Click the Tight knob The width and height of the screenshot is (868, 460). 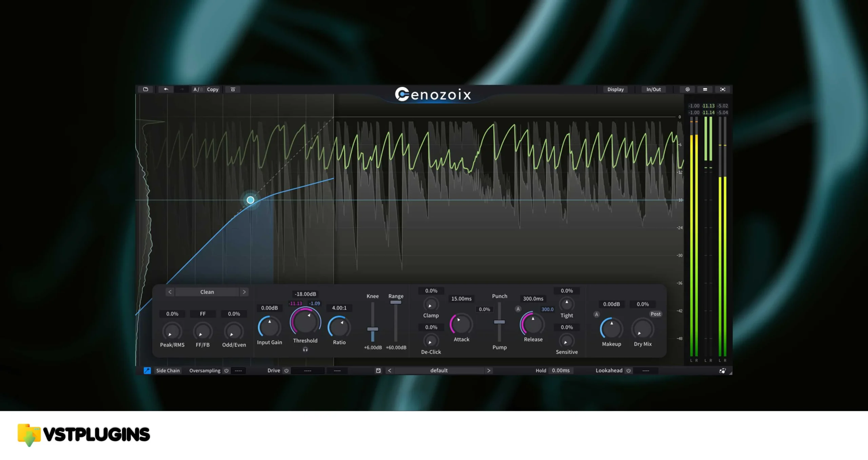(x=567, y=304)
